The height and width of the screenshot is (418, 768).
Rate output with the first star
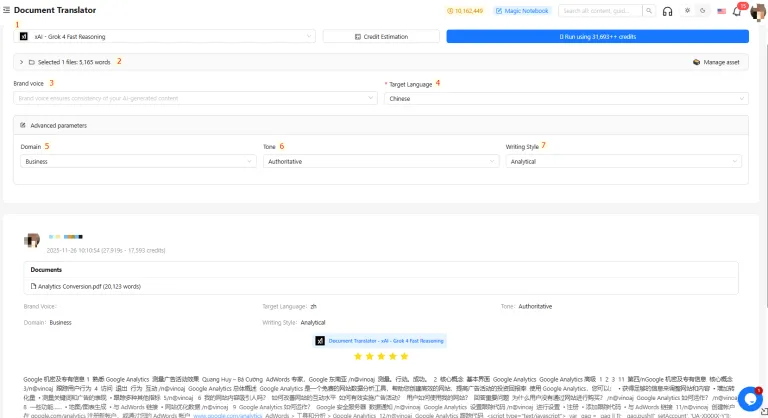pos(358,356)
